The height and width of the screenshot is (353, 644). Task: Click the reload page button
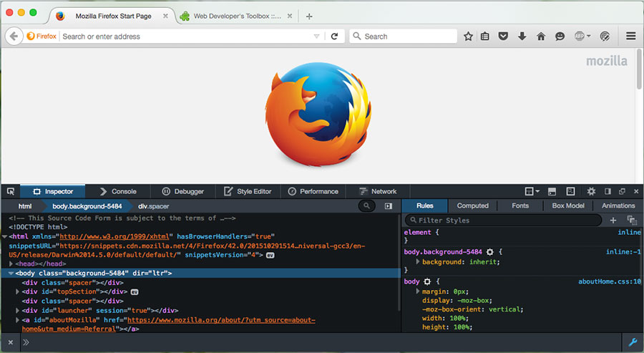(334, 37)
